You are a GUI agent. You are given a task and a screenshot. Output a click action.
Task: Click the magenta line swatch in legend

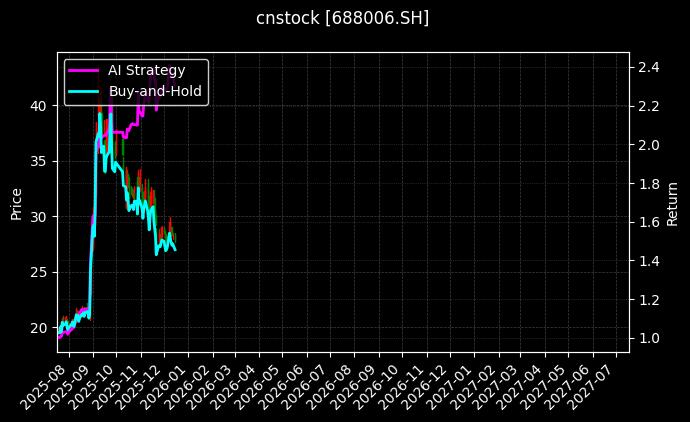[x=83, y=70]
